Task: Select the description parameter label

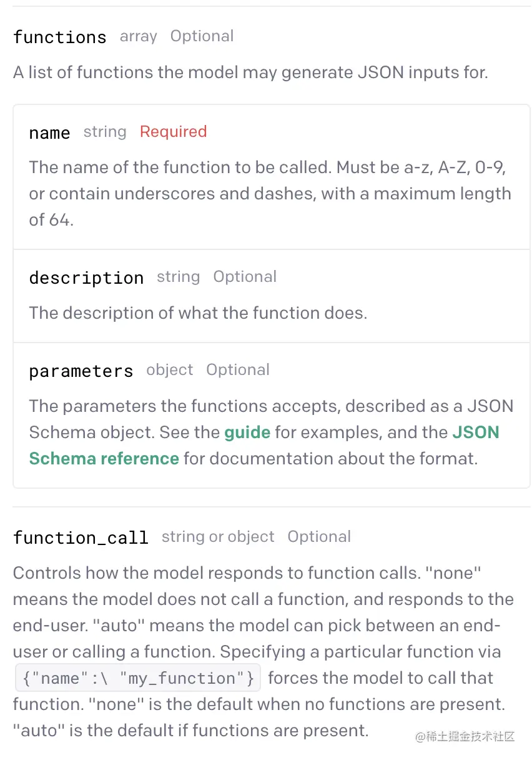Action: click(x=86, y=277)
